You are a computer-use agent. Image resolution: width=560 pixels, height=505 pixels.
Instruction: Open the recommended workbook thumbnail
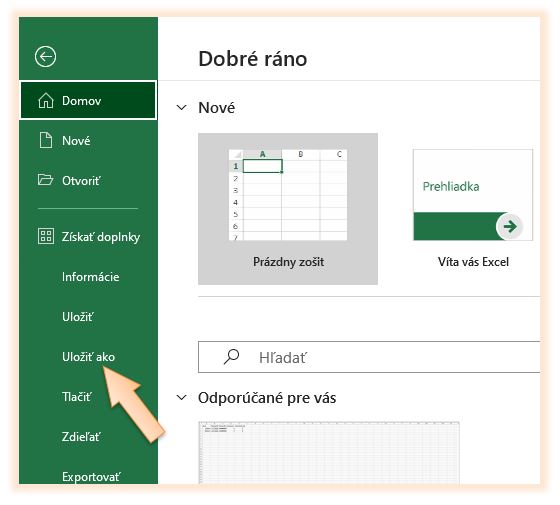(x=329, y=453)
